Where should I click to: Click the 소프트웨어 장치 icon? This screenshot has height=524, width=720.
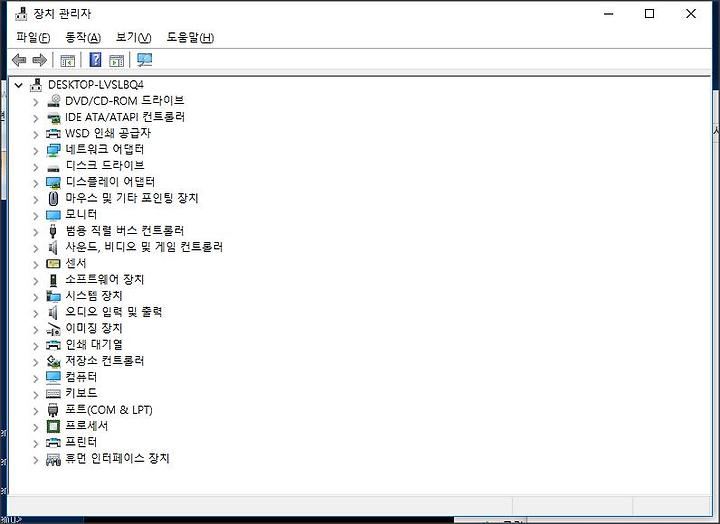(53, 280)
